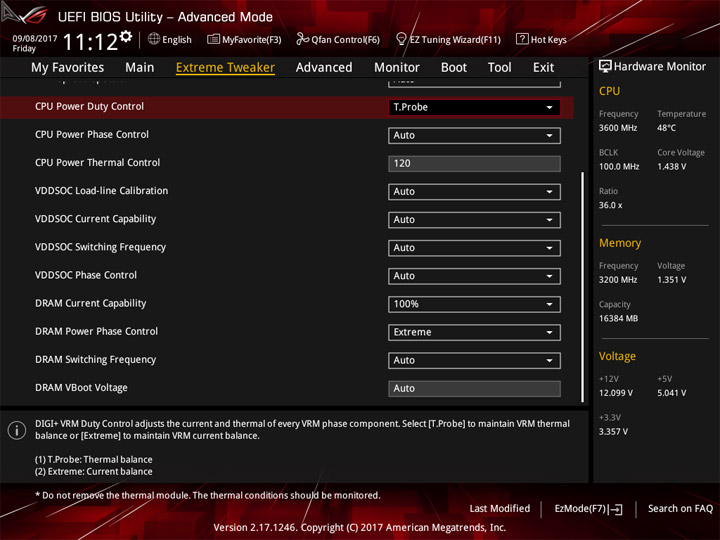The width and height of the screenshot is (720, 540).
Task: Click the +3.3V 3.357 V reading
Action: 613,432
